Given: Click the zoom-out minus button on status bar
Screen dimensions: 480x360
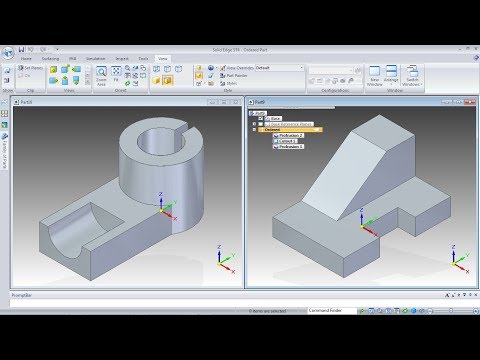Looking at the screenshot, I should tap(430, 311).
